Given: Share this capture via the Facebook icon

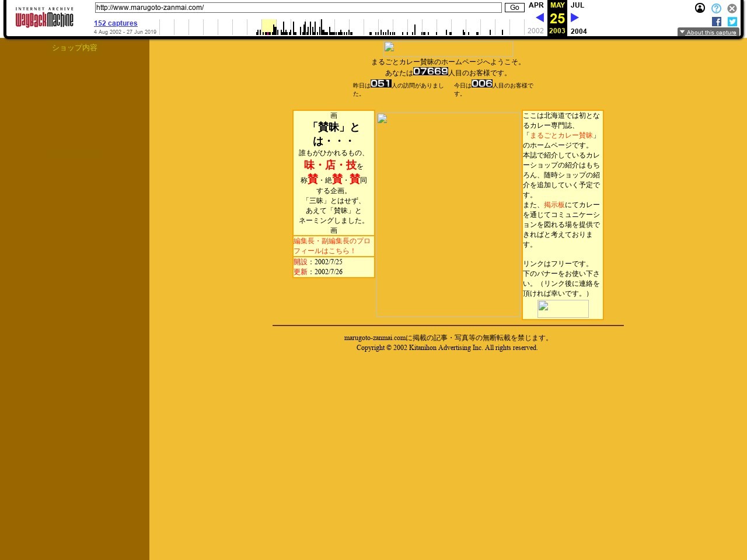Looking at the screenshot, I should click(717, 22).
